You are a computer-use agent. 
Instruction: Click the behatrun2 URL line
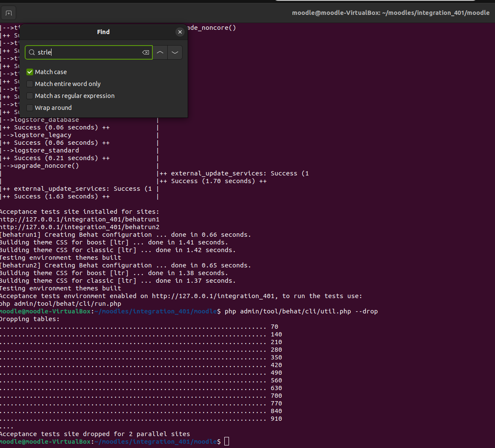(x=80, y=227)
